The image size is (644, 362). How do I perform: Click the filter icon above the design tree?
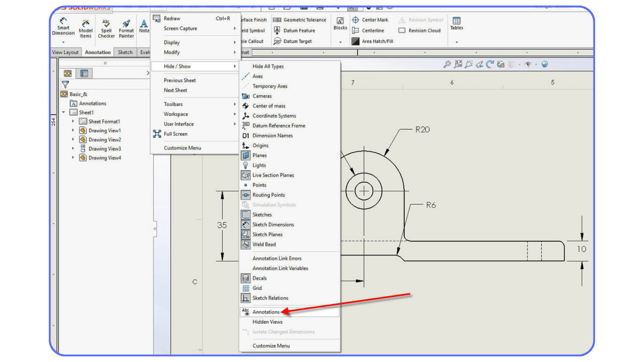click(x=65, y=84)
